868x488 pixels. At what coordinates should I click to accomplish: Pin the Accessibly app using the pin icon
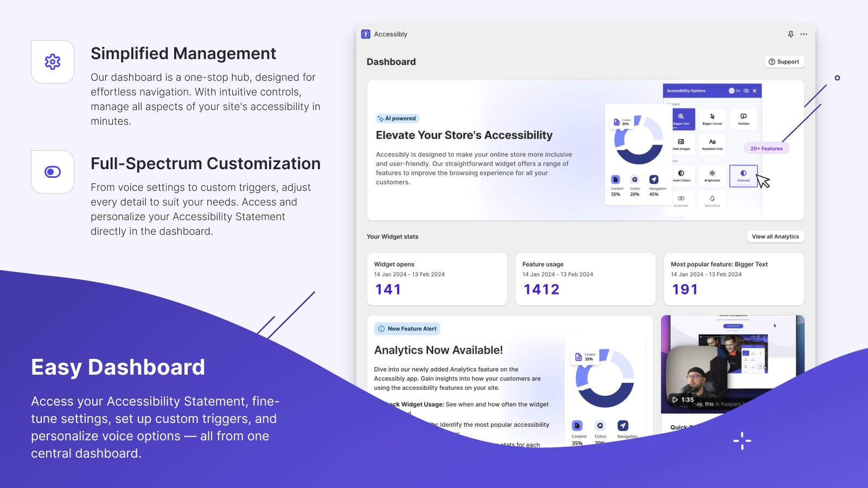point(790,34)
